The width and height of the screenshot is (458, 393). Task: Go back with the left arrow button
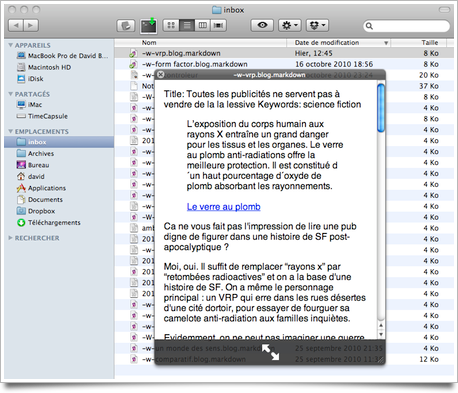point(16,25)
